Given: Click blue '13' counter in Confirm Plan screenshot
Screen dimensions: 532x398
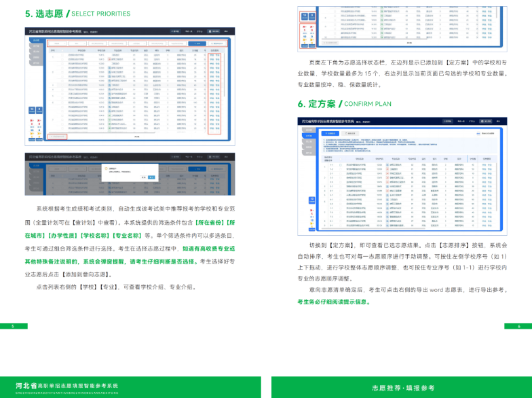Looking at the screenshot, I should (x=312, y=200).
